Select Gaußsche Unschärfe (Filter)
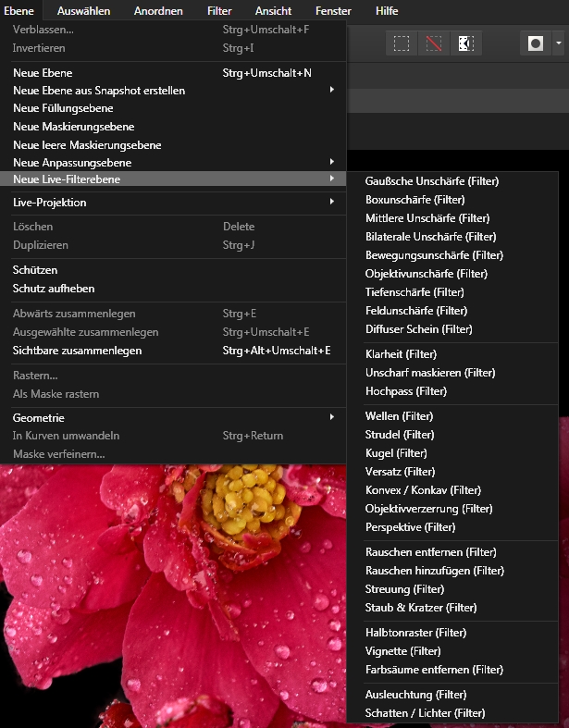The width and height of the screenshot is (569, 728). 452,181
